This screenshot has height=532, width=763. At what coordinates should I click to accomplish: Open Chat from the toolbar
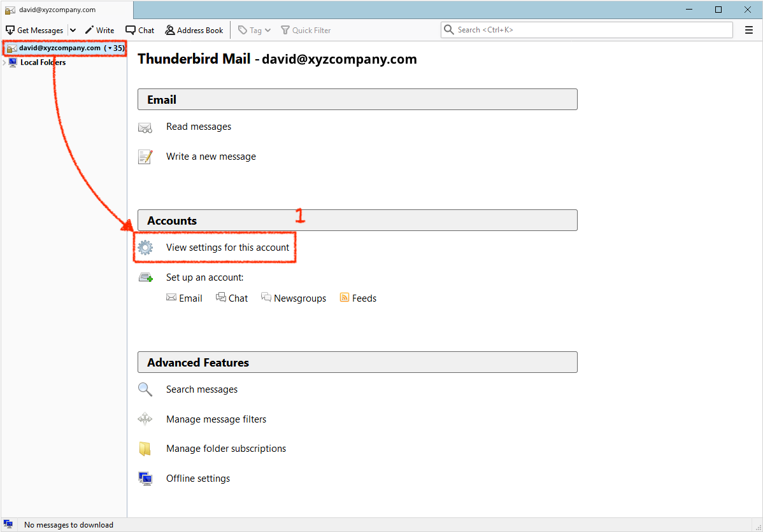pyautogui.click(x=140, y=30)
